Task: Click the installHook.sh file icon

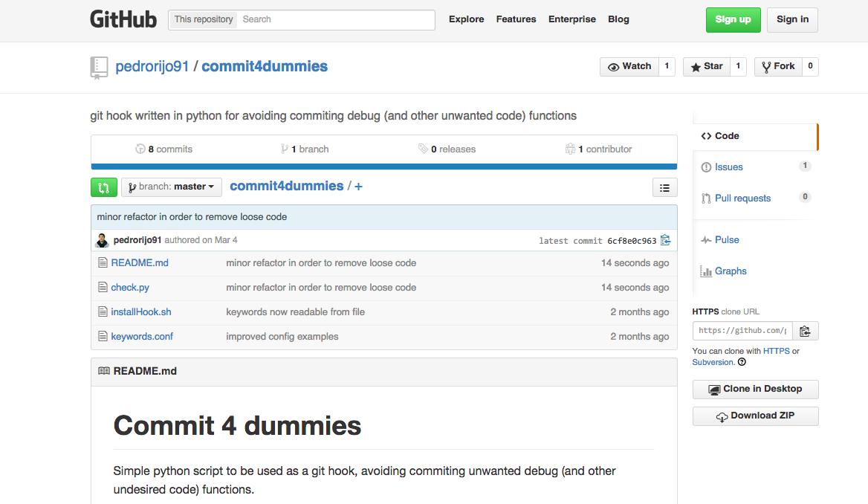Action: (103, 311)
